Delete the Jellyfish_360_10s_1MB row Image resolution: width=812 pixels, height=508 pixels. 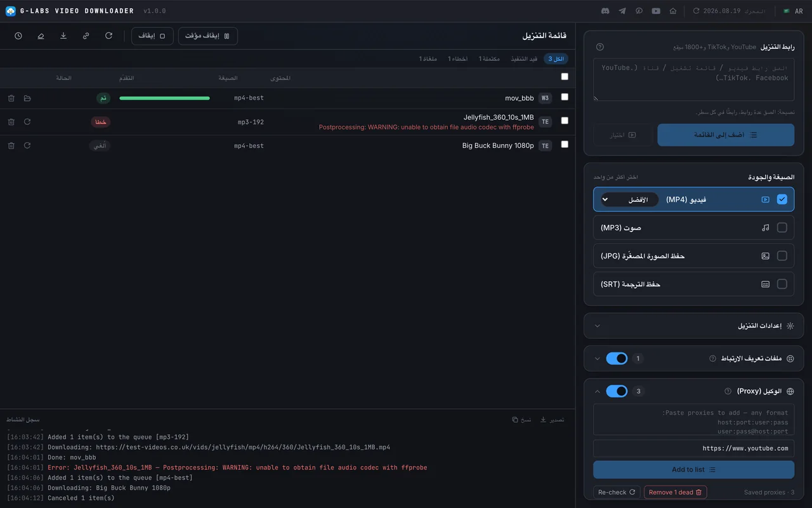(x=11, y=122)
